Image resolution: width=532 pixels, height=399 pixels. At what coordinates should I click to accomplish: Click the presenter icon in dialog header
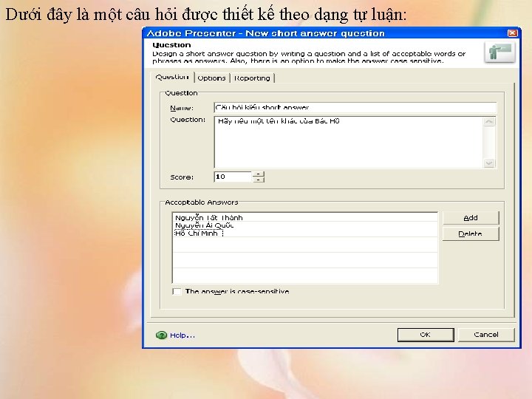pyautogui.click(x=500, y=52)
